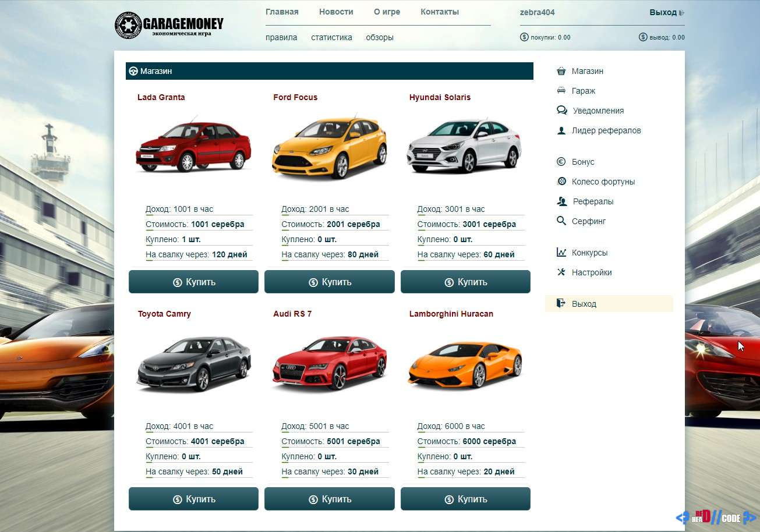Click the red Lada Granta car image
This screenshot has height=532, width=760.
coord(193,146)
